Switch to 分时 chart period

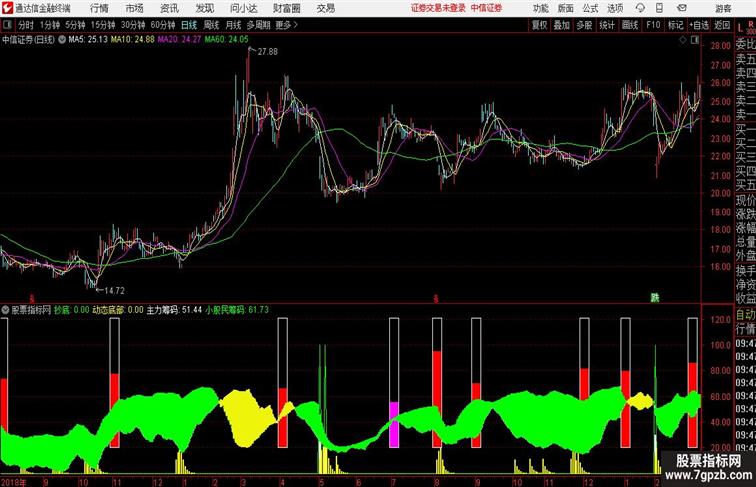click(x=26, y=25)
